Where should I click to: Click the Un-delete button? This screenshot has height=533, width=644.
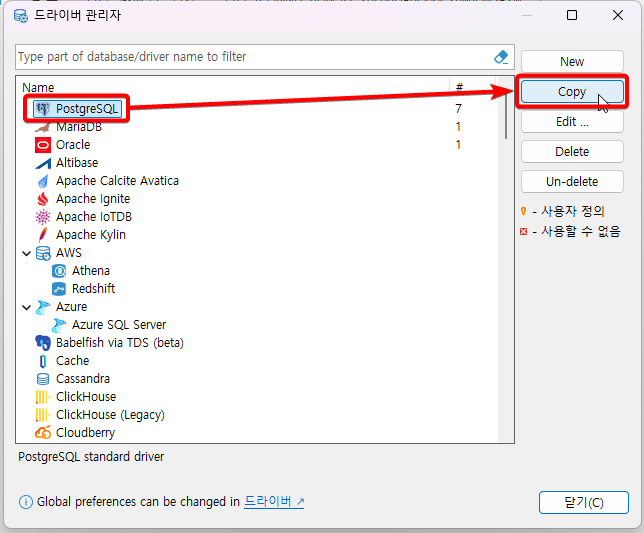pos(572,181)
